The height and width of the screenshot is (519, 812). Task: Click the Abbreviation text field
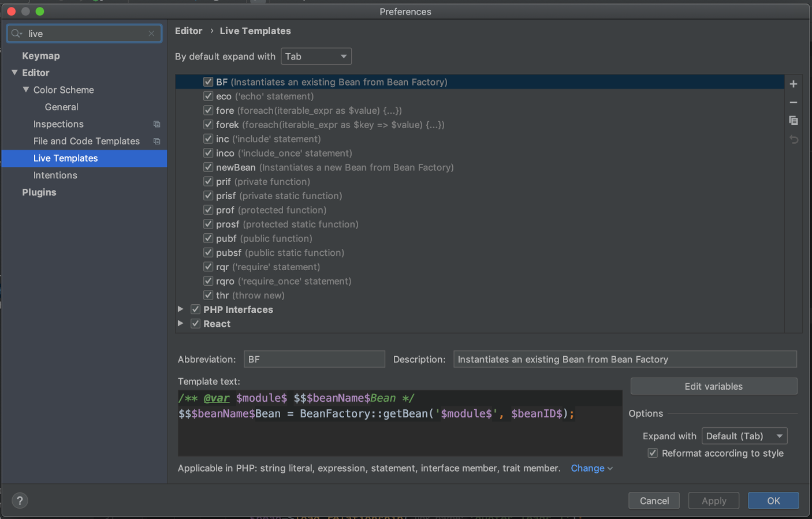(314, 359)
